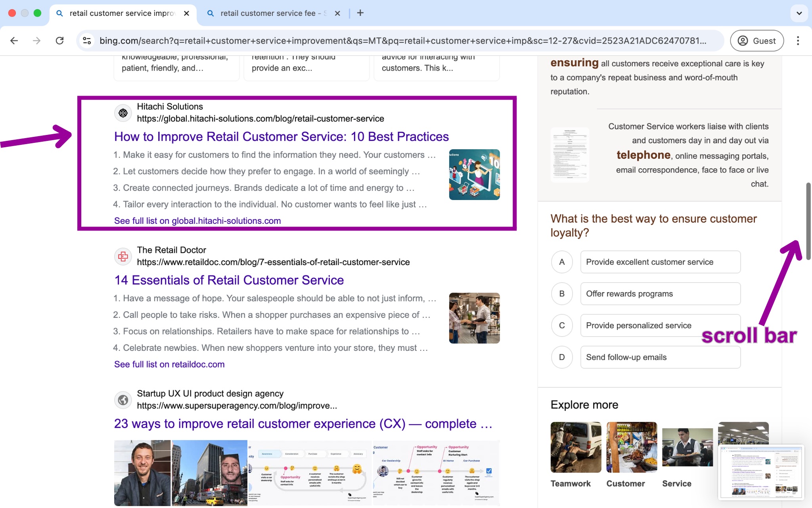The image size is (812, 508).
Task: Click the Hitachi Solutions site favicon
Action: click(123, 113)
